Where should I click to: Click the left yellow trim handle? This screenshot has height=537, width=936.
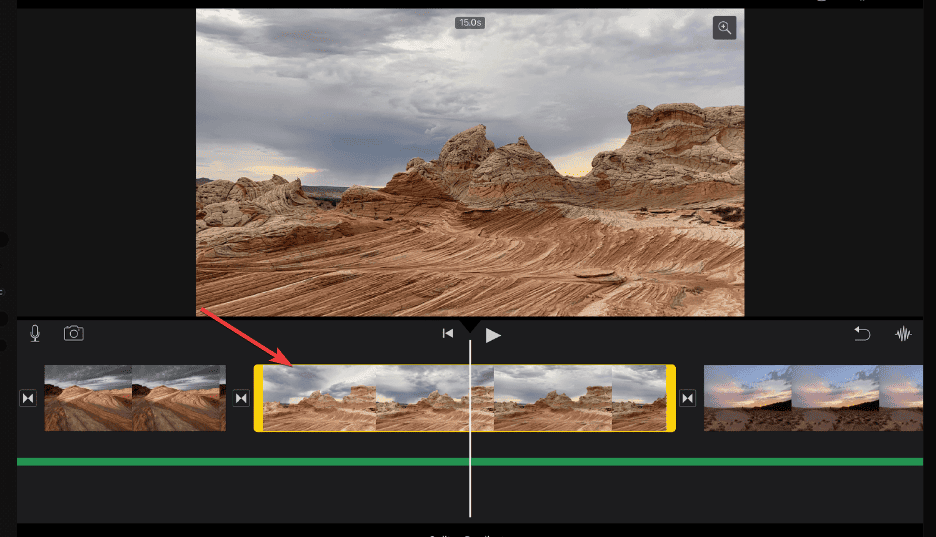[x=258, y=398]
